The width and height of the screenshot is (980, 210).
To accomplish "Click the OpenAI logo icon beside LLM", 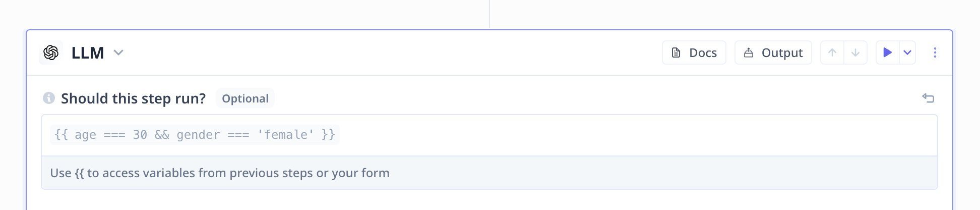I will 51,52.
